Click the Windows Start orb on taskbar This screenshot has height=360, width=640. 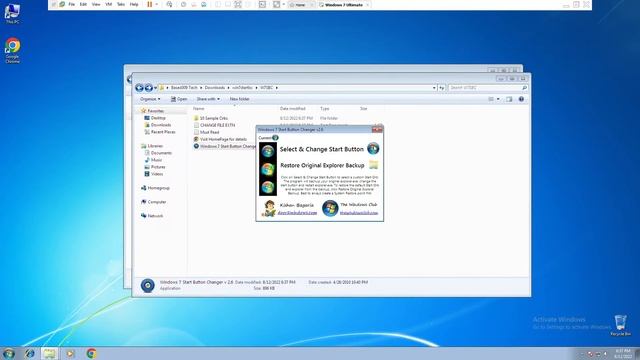(9, 353)
